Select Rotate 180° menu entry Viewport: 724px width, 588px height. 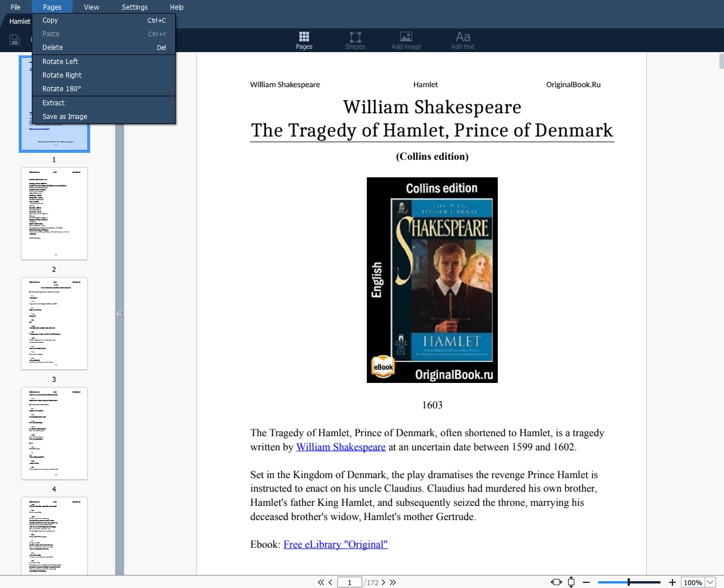pyautogui.click(x=104, y=89)
